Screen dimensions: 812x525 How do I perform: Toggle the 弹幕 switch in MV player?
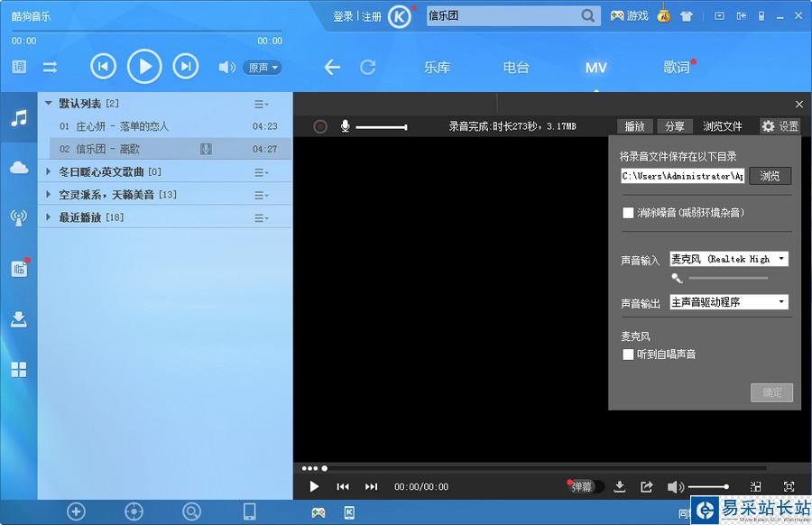(x=585, y=487)
